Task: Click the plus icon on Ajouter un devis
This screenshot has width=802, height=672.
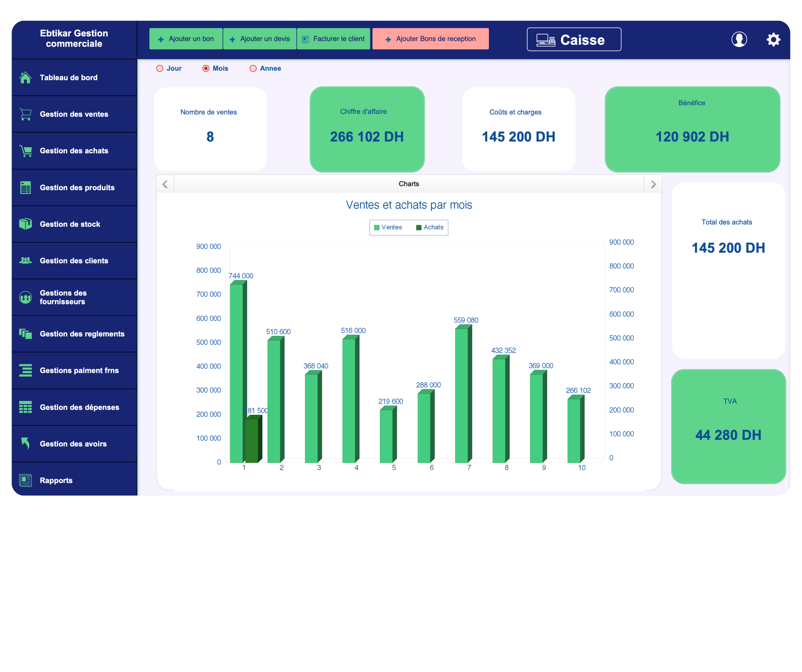Action: tap(232, 39)
